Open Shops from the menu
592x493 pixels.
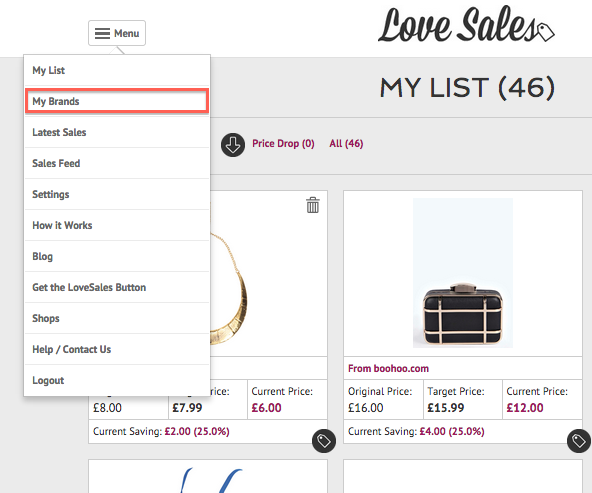coord(117,318)
